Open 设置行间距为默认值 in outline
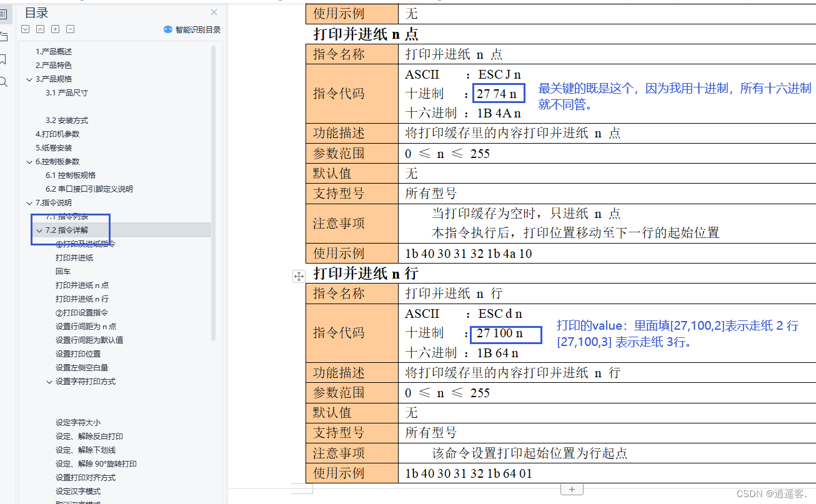Viewport: 816px width, 504px height. coord(89,340)
